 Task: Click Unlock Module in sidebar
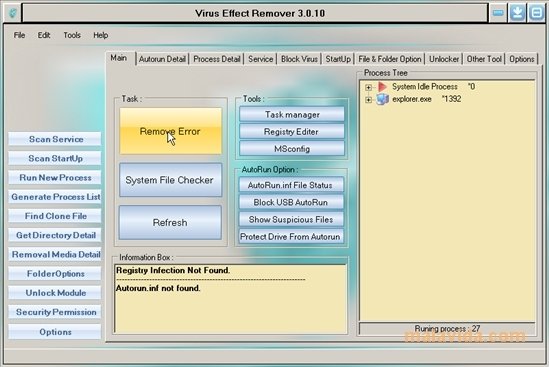tap(55, 293)
